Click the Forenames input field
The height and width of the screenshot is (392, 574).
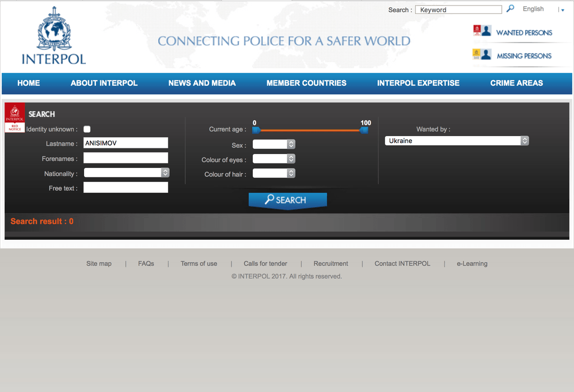pos(126,158)
